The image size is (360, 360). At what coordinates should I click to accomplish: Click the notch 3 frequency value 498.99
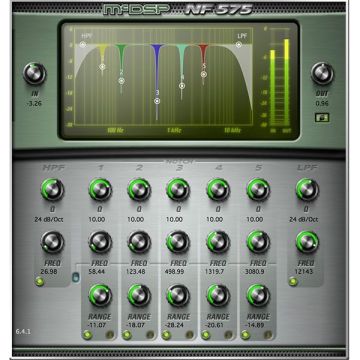click(175, 272)
